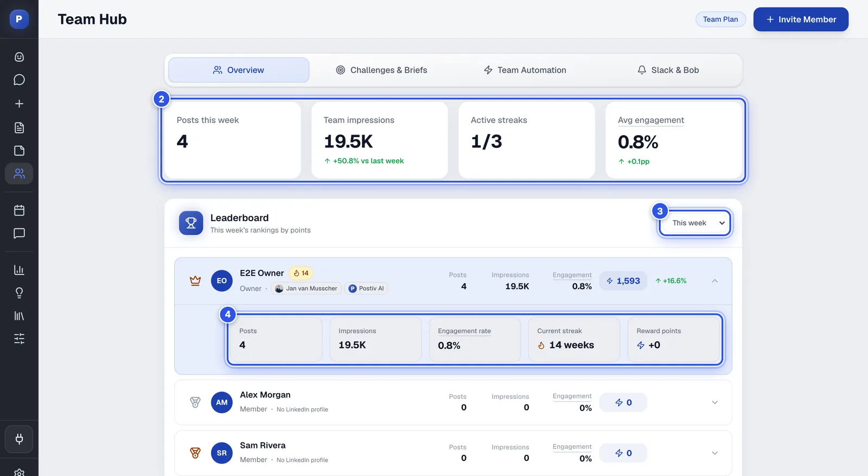Open the This week period dropdown
The height and width of the screenshot is (476, 868).
coord(695,223)
